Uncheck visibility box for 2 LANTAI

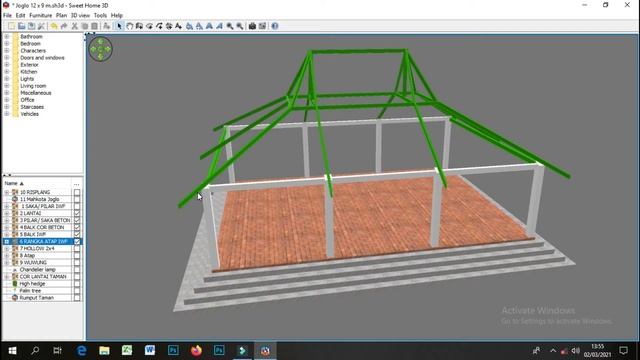(77, 213)
